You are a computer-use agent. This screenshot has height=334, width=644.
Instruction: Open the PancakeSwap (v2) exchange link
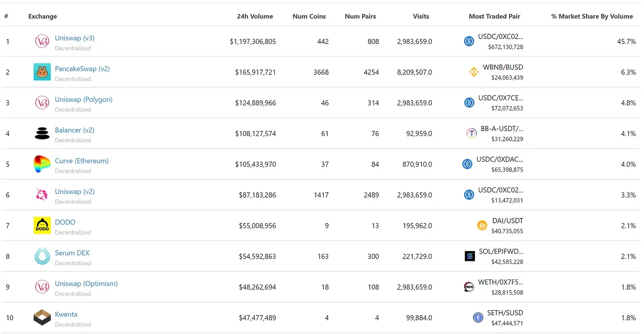(82, 69)
